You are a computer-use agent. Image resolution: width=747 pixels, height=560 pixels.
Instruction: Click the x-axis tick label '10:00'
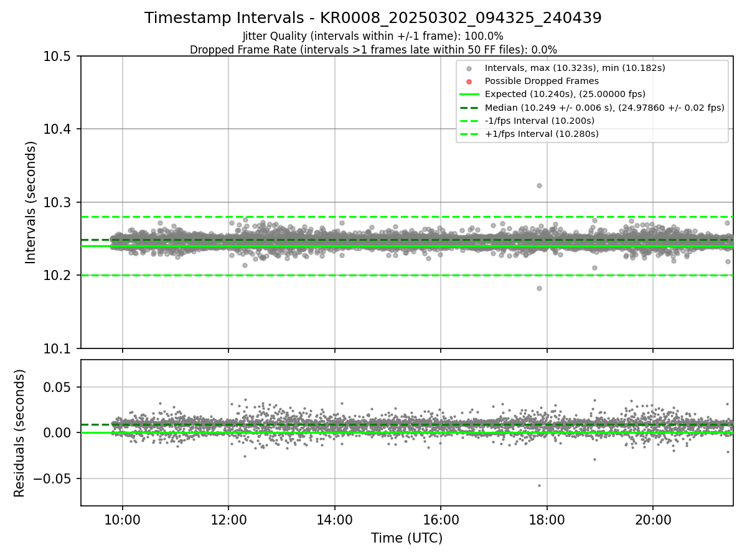[123, 521]
